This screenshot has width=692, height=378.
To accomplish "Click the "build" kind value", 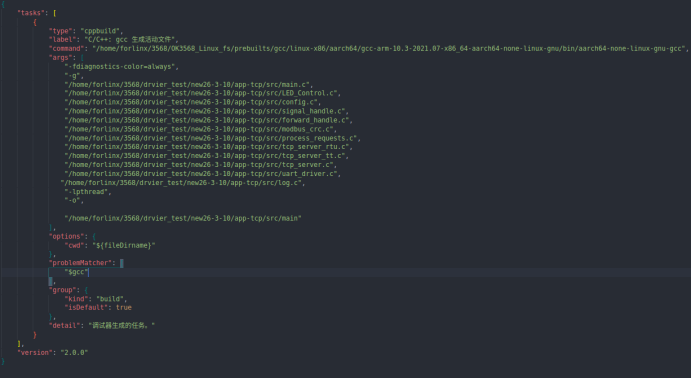I will tap(110, 299).
